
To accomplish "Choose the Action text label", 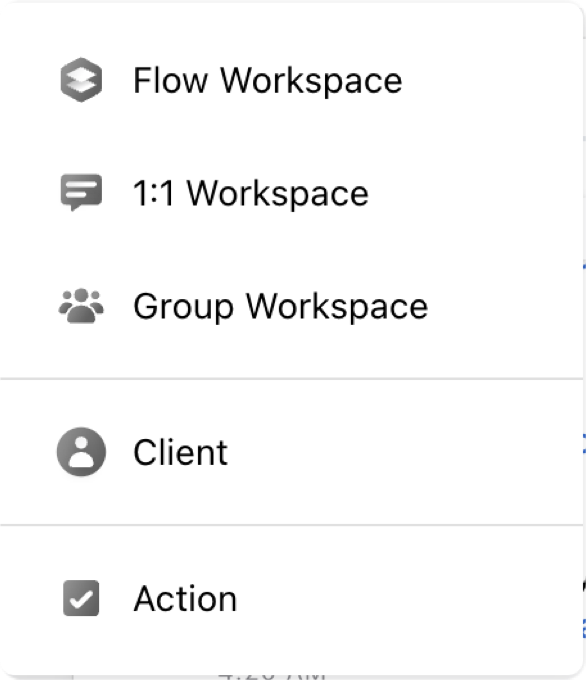I will [185, 598].
